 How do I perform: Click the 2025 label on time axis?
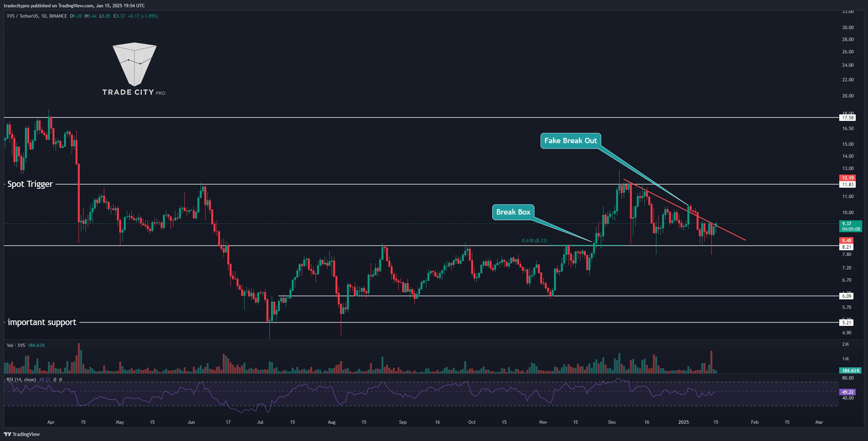point(684,422)
